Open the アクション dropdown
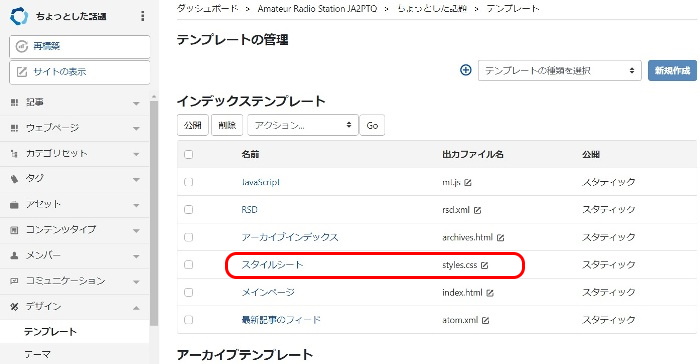700x364 pixels. click(303, 125)
